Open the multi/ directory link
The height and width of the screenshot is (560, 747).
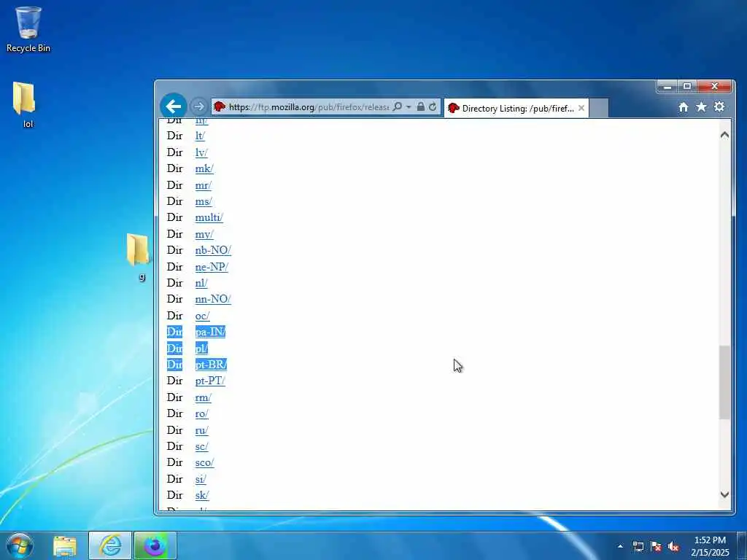209,217
